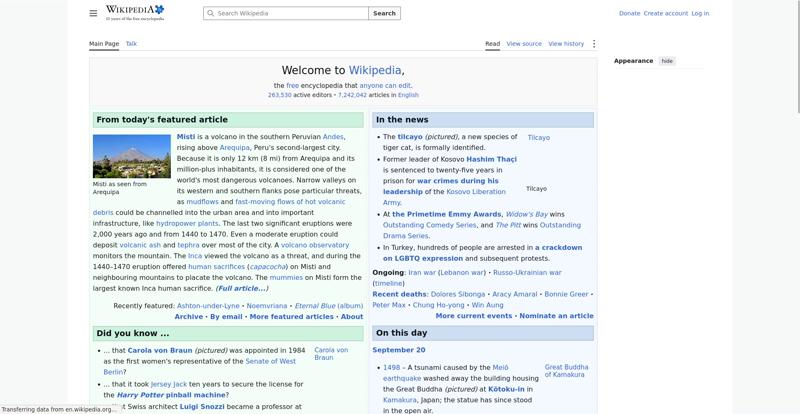The image size is (800, 414).
Task: Open the Russo-Ukrainian war link
Action: 527,273
